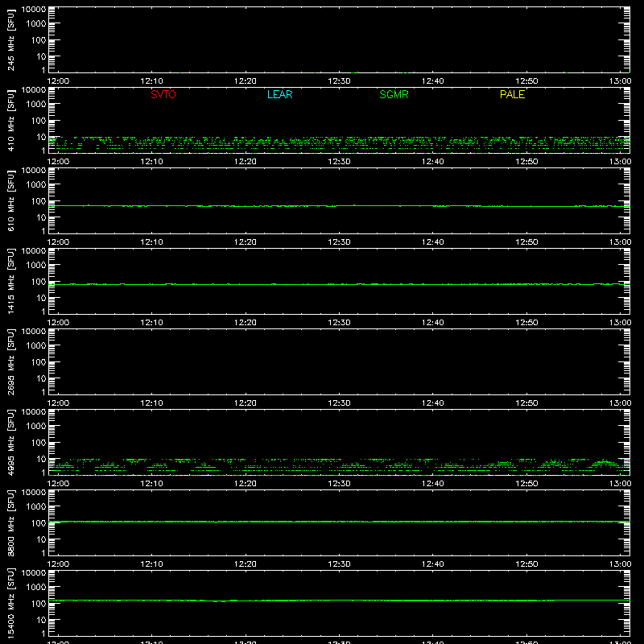This screenshot has width=644, height=644.
Task: Select the 4995 MHz [SFU] axis title
Action: point(11,443)
